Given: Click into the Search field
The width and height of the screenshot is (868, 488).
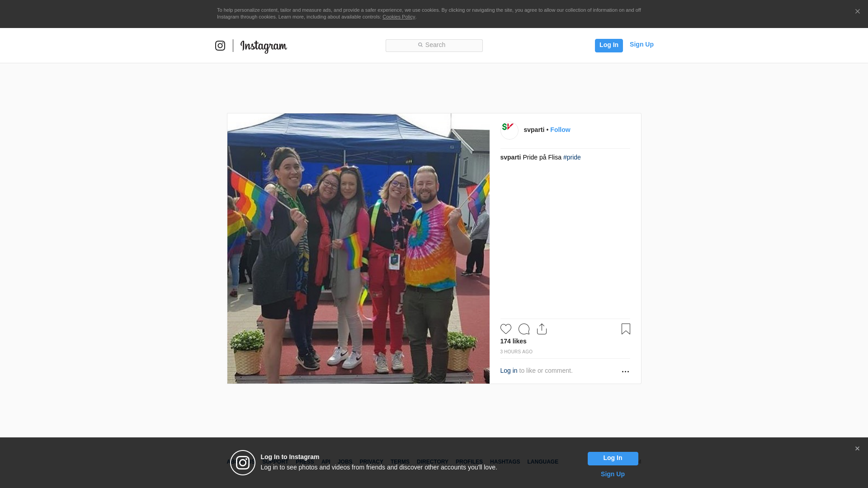Looking at the screenshot, I should [x=434, y=45].
